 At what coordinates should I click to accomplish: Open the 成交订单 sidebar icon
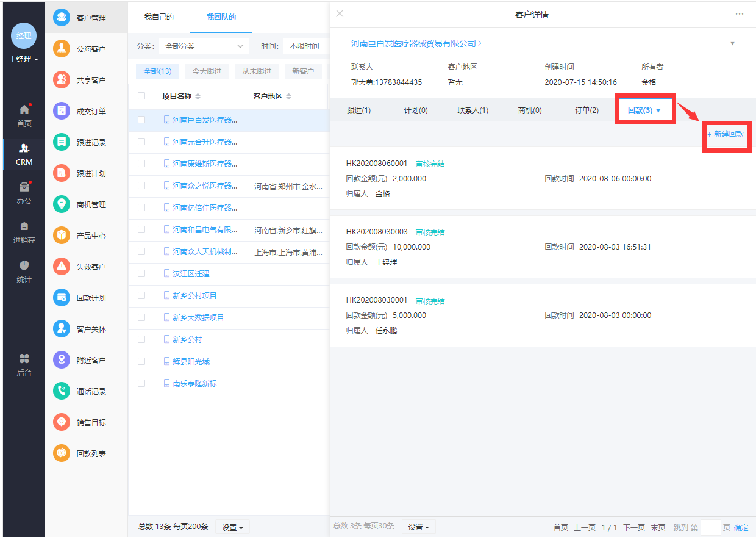(61, 110)
